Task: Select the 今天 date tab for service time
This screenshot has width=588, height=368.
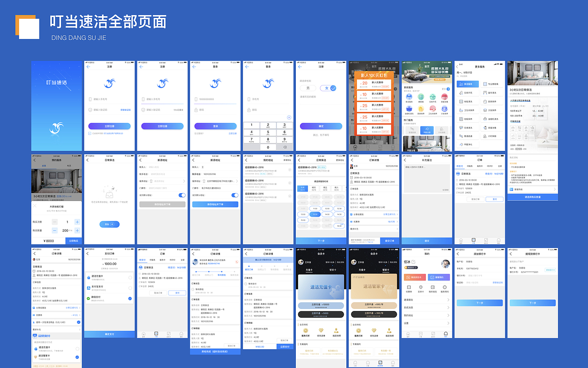Action: click(x=302, y=189)
